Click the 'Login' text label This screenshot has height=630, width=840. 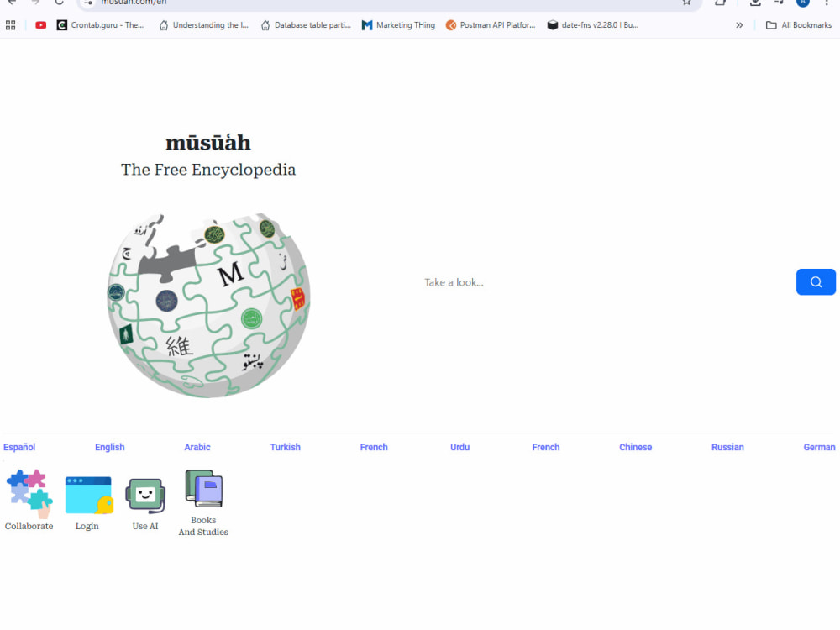(87, 526)
